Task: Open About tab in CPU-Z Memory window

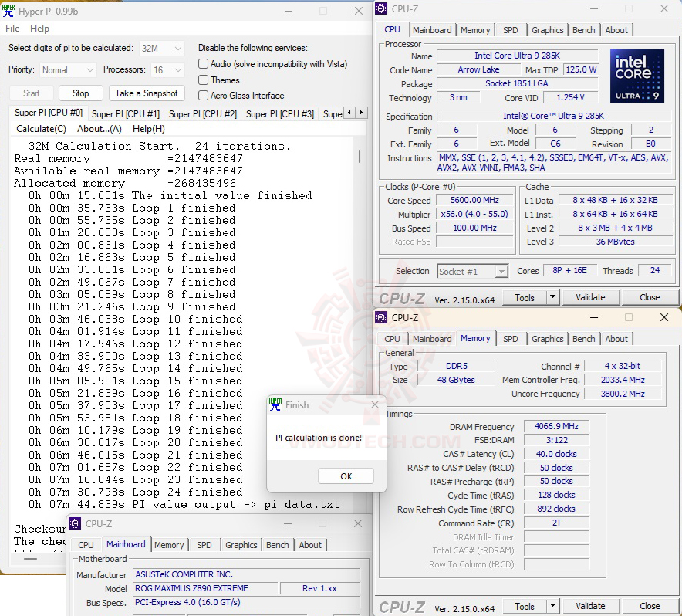Action: pyautogui.click(x=616, y=339)
